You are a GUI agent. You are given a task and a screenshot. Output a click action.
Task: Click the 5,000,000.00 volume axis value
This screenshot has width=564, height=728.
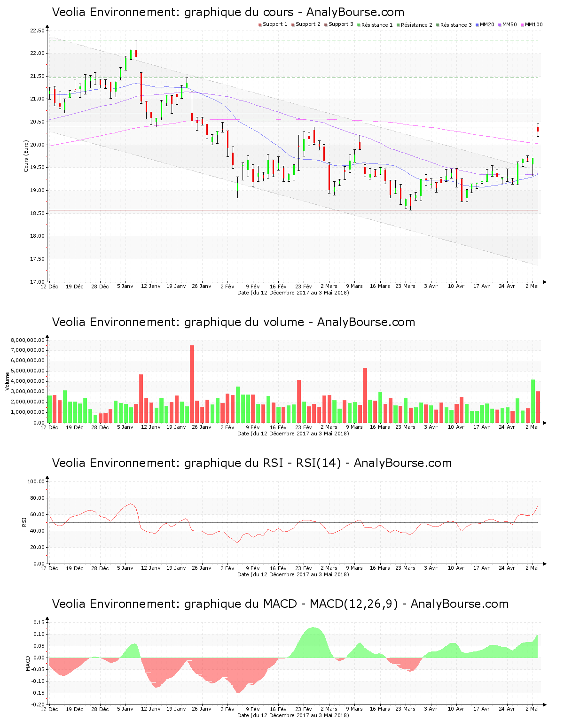click(x=28, y=371)
